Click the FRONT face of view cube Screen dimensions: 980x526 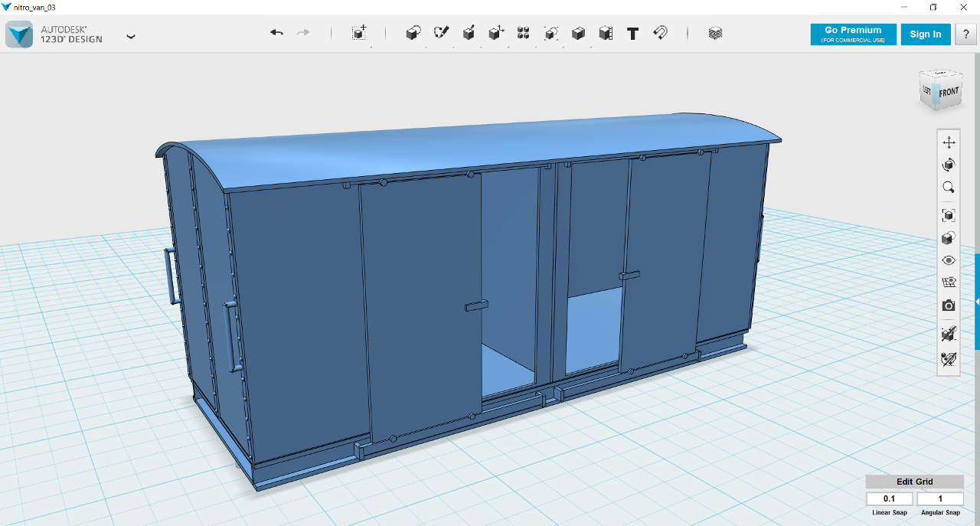[x=949, y=92]
